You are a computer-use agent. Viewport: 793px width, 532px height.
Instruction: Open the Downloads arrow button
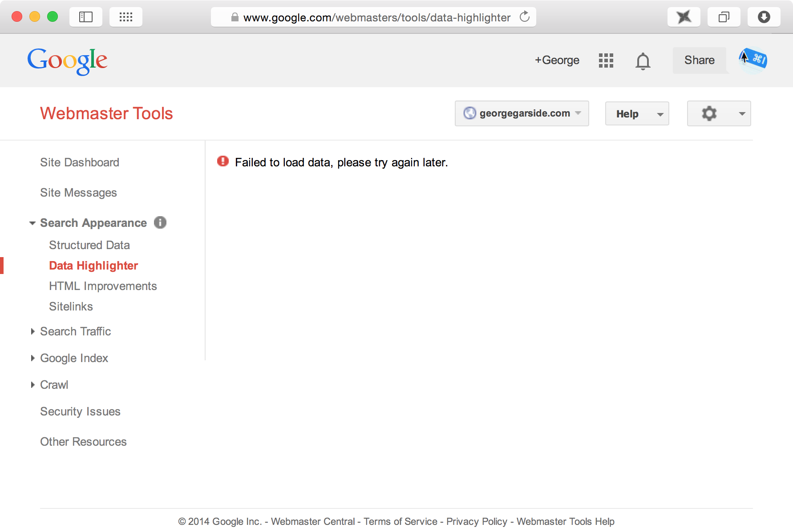(764, 17)
